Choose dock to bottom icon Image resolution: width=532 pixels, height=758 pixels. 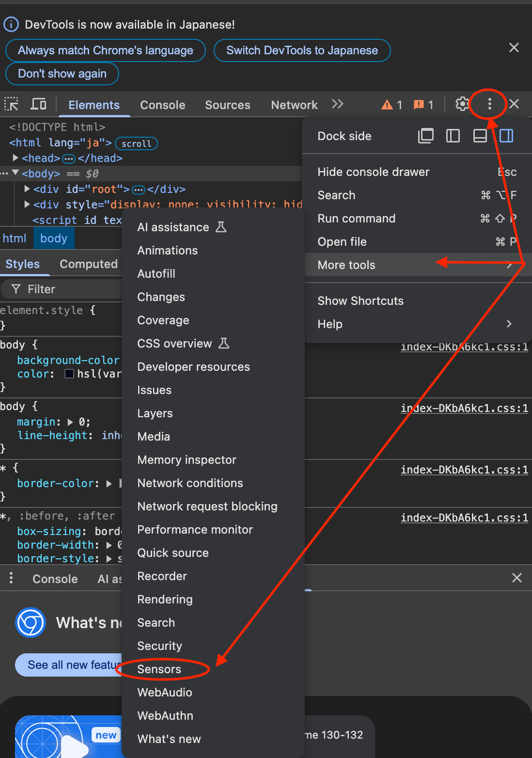[480, 136]
